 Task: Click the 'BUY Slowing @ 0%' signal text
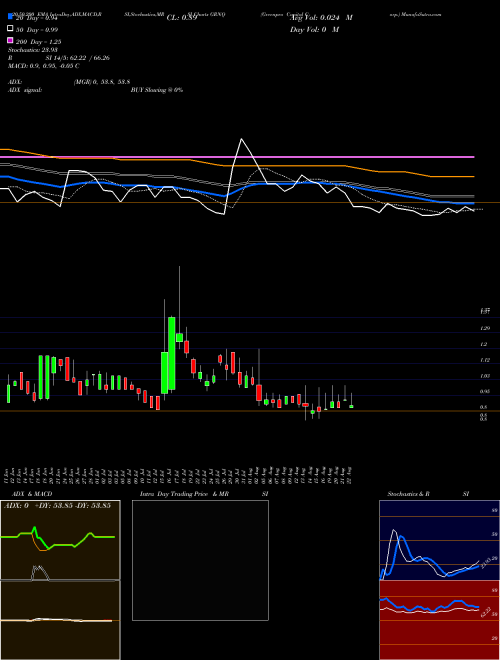pyautogui.click(x=157, y=90)
